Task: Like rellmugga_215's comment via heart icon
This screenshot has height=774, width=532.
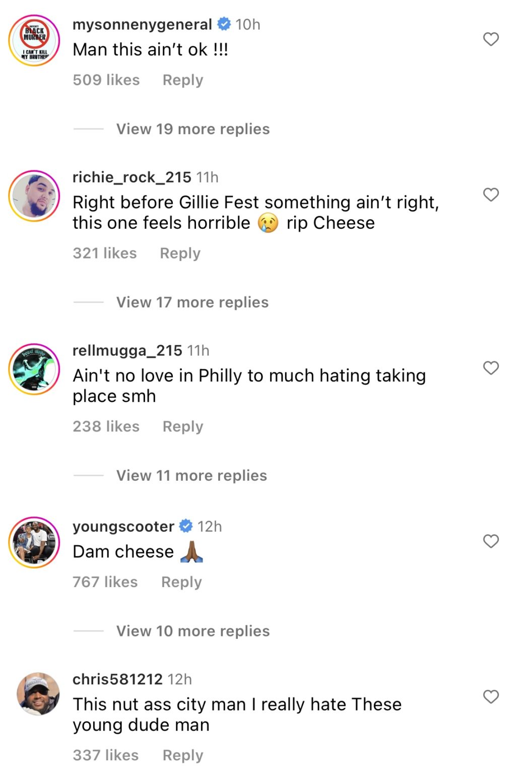Action: [x=490, y=368]
